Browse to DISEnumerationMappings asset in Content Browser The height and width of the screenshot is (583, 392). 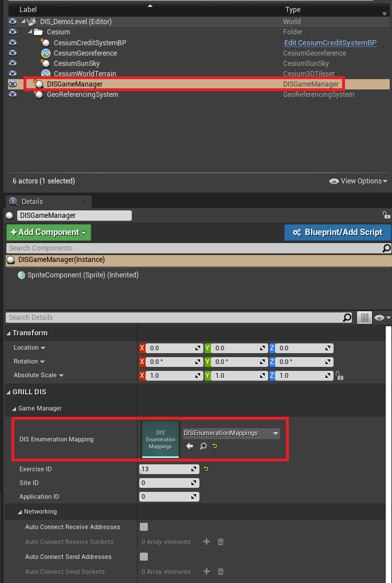point(203,446)
